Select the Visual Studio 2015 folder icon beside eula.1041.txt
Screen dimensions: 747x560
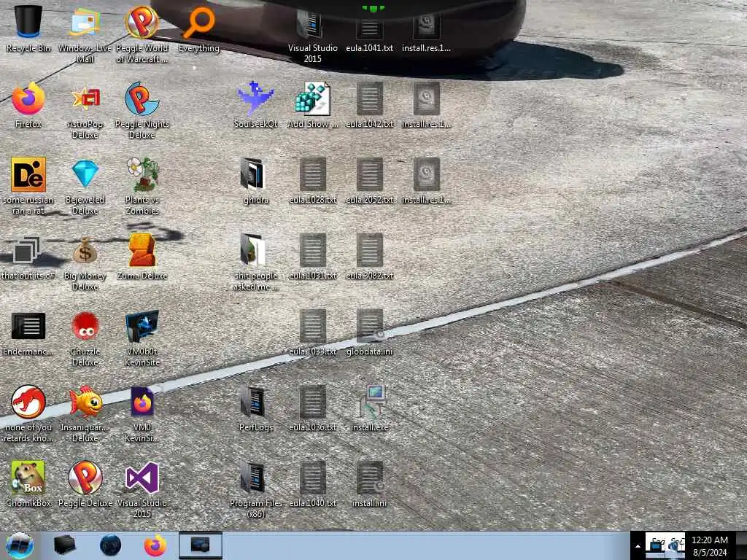(x=312, y=35)
